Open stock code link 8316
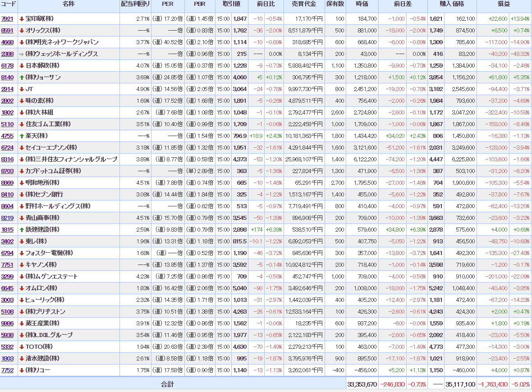This screenshot has width=532, height=392. click(7, 160)
